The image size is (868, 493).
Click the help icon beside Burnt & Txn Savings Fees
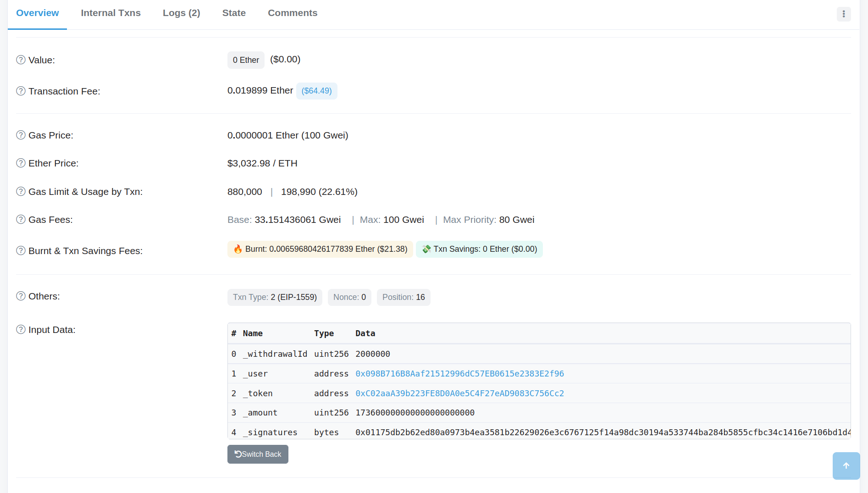click(21, 250)
